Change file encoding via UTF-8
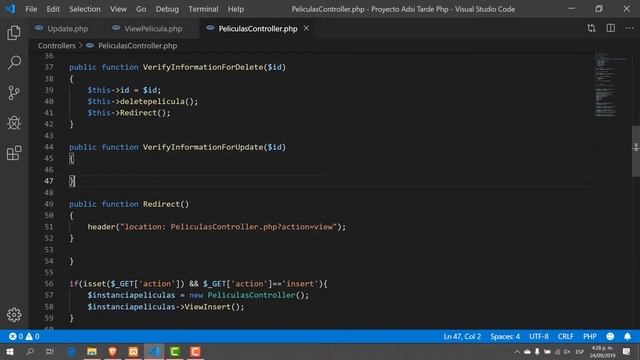The width and height of the screenshot is (640, 360). click(x=539, y=336)
